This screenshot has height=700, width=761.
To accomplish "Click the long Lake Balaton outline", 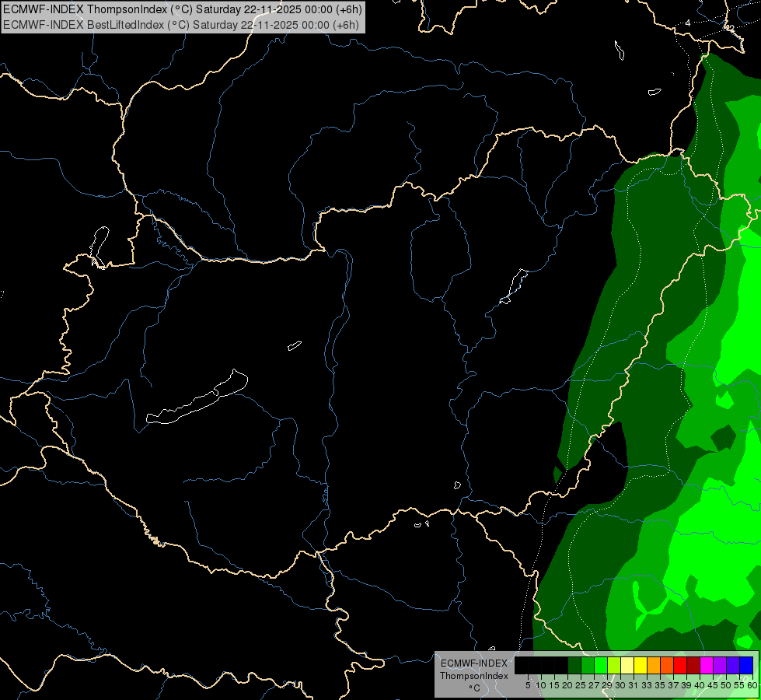I will click(197, 397).
